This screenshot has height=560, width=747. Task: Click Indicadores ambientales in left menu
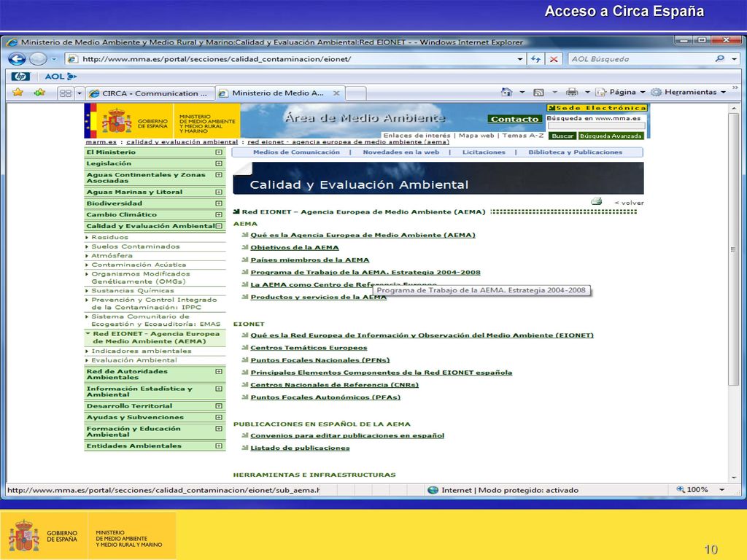click(142, 351)
